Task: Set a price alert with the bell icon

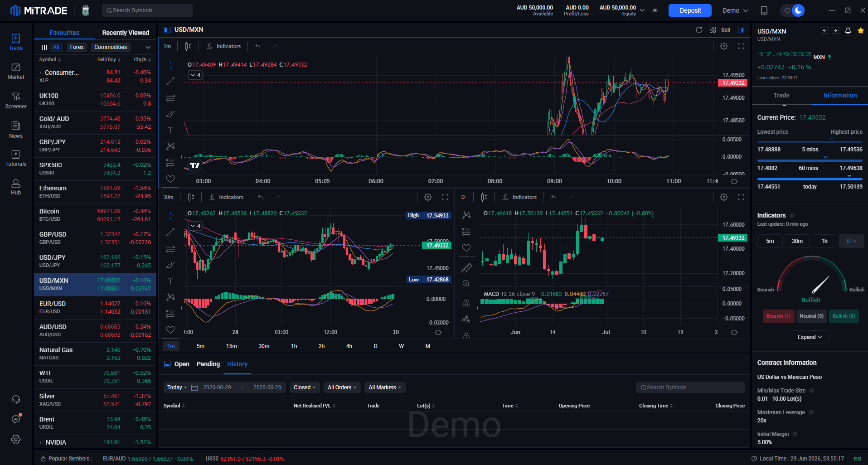Action: [848, 31]
